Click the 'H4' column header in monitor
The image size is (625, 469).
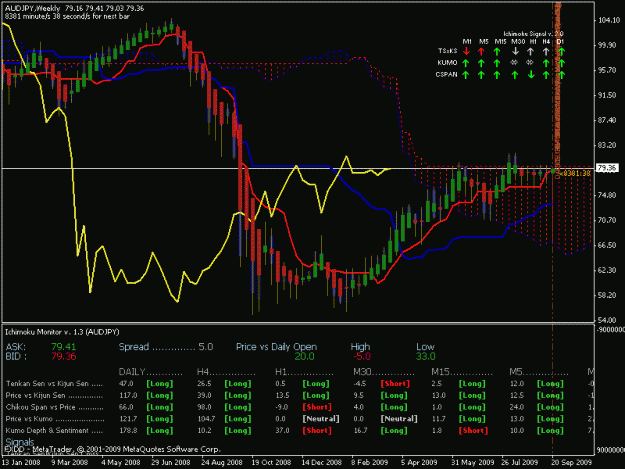[203, 372]
